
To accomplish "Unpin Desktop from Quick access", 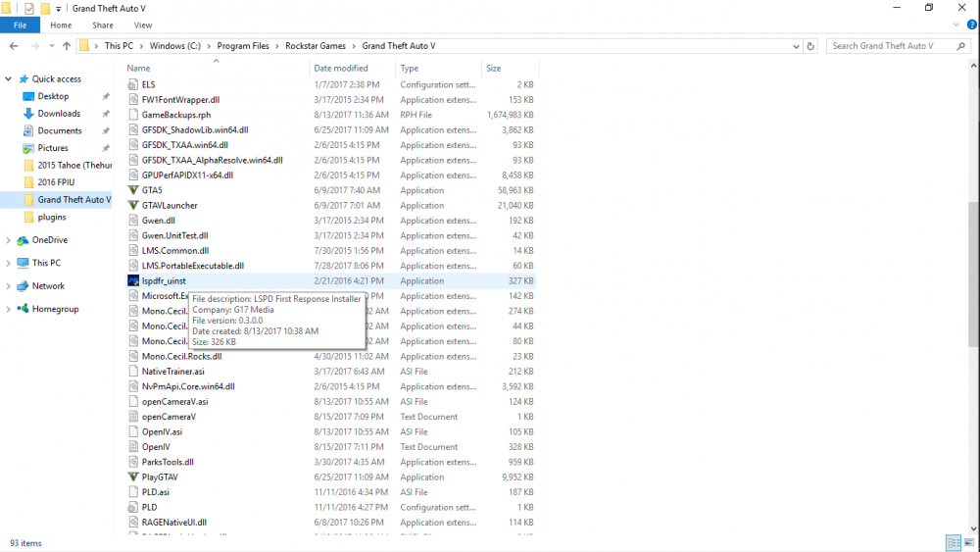I will click(106, 96).
